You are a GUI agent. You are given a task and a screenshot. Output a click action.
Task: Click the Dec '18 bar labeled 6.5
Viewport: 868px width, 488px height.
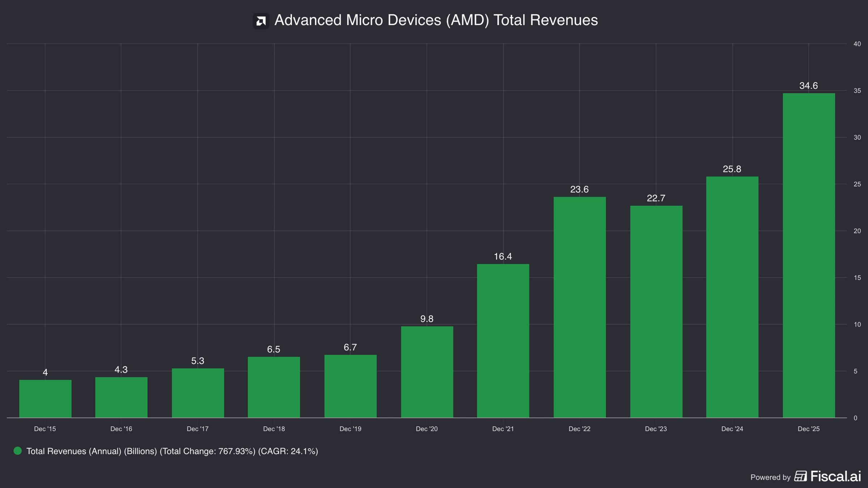point(274,387)
